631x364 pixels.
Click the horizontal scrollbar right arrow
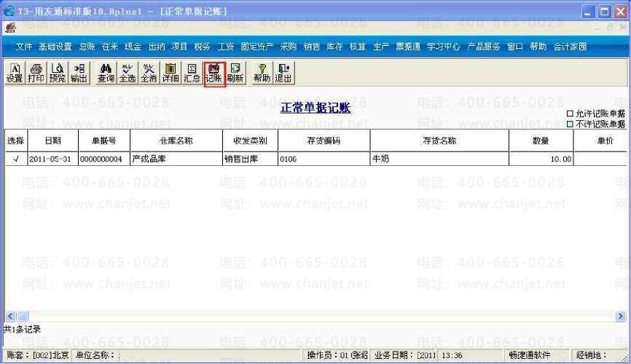pos(621,316)
